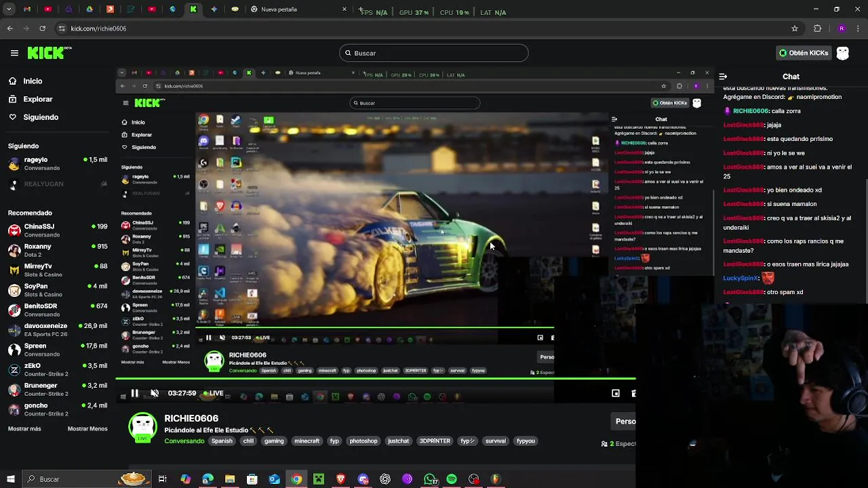Click the KICK logo in the header
Screen dimensions: 868x488
click(49, 53)
